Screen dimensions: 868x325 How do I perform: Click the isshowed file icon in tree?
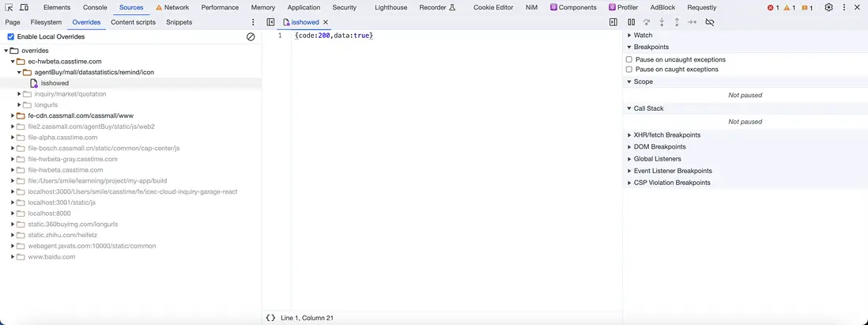[34, 83]
